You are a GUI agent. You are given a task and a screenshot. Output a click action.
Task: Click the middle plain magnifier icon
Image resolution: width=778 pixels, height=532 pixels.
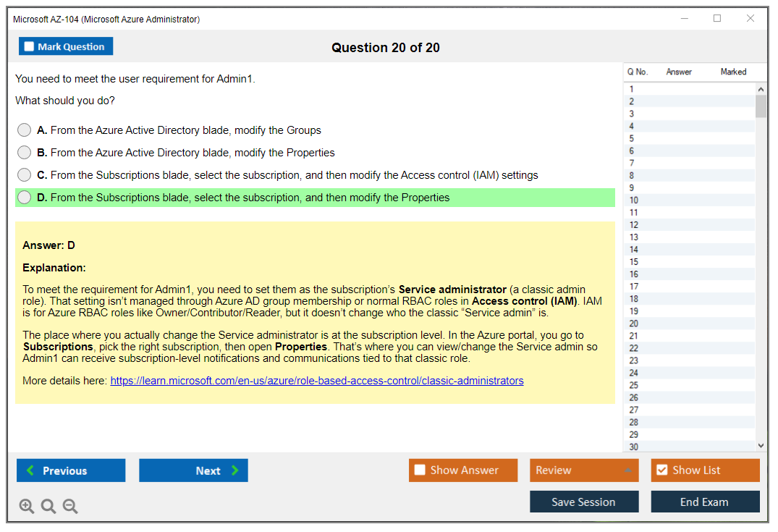(x=48, y=506)
